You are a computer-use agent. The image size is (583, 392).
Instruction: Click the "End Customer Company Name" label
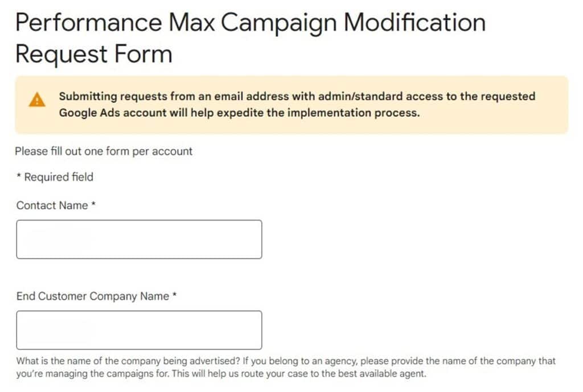93,296
